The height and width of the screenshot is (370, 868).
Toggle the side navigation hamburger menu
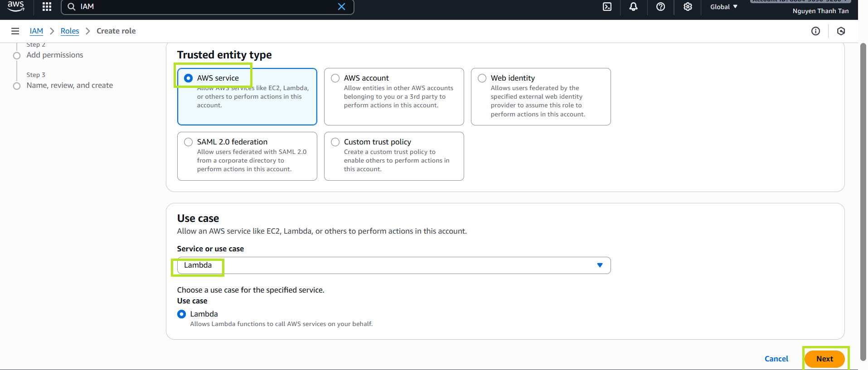tap(15, 31)
